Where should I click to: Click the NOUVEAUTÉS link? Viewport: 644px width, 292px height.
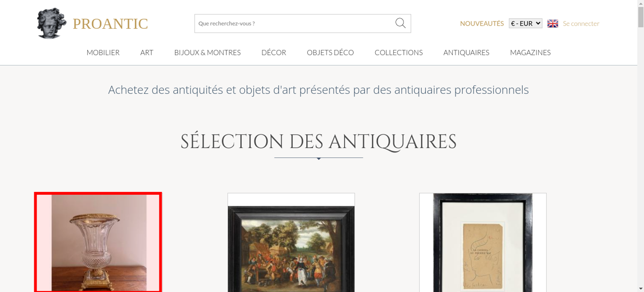(482, 23)
